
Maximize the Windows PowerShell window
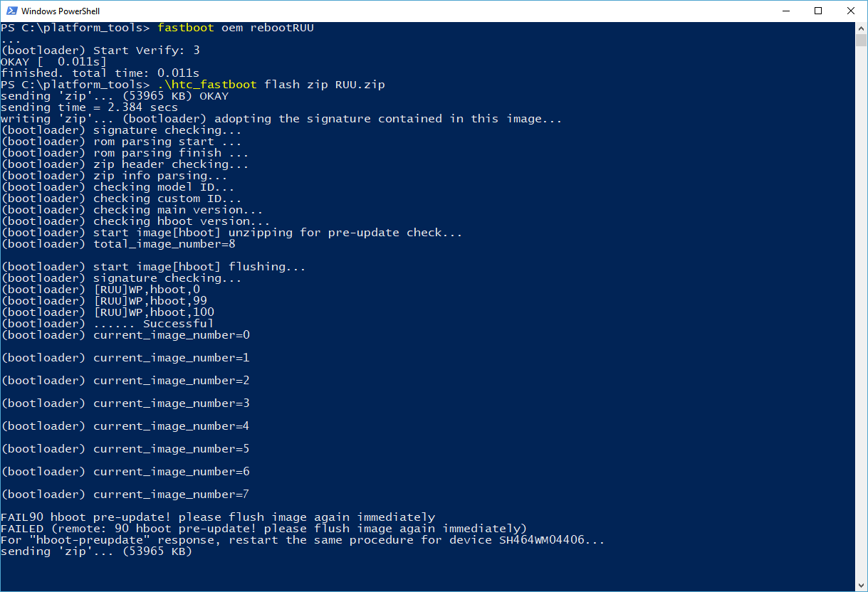818,11
